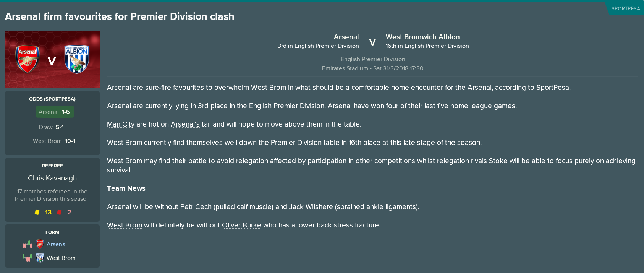Open Jack Wilshere player link
644x273 pixels.
coord(311,207)
